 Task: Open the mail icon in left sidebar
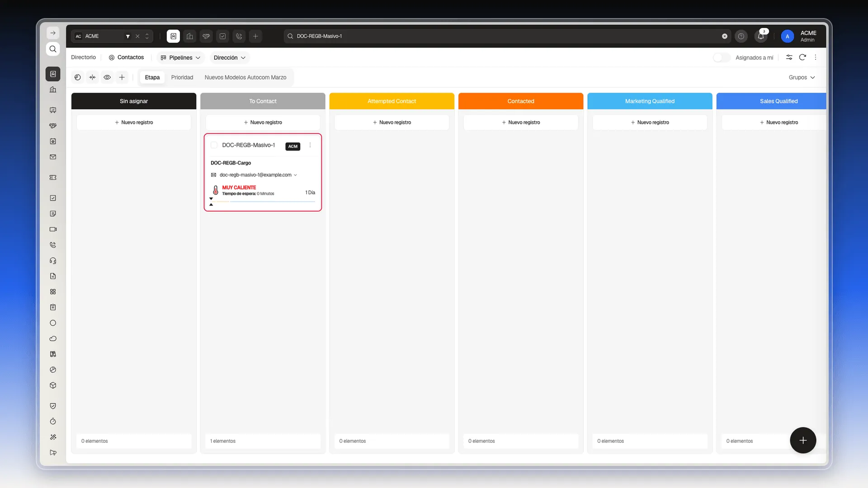coord(53,157)
